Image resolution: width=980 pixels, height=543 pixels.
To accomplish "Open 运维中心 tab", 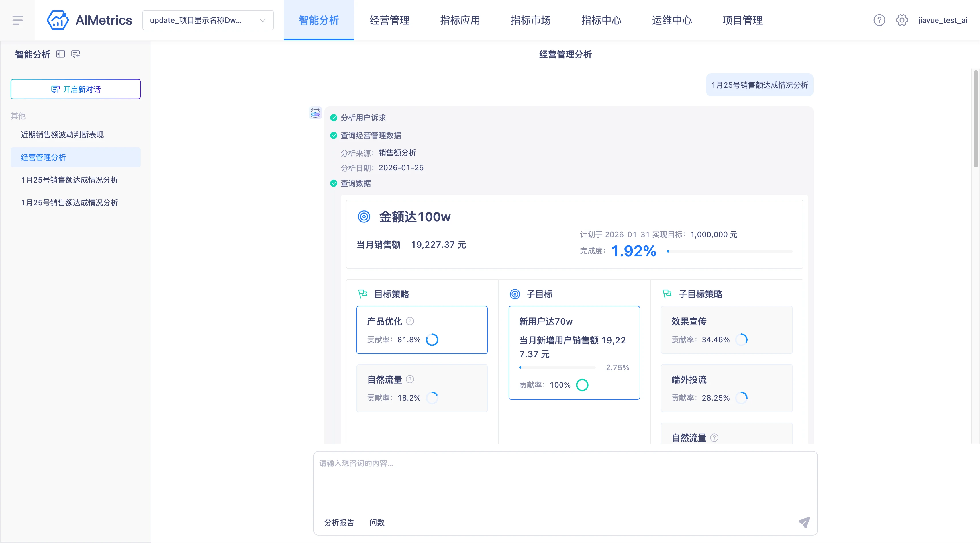I will click(x=672, y=20).
